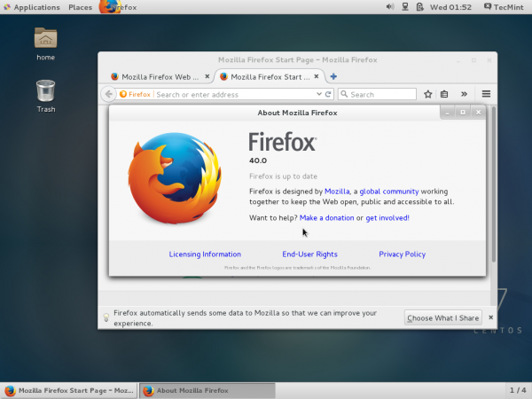Open the TecMint user menu
Screen dimensions: 532x399
point(504,7)
